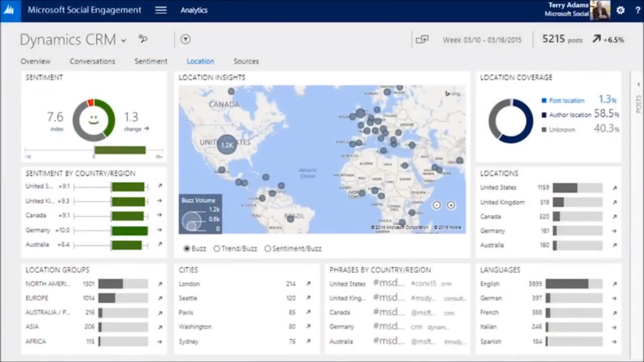Open the hamburger navigation menu
Image resolution: width=644 pixels, height=362 pixels.
tap(161, 10)
